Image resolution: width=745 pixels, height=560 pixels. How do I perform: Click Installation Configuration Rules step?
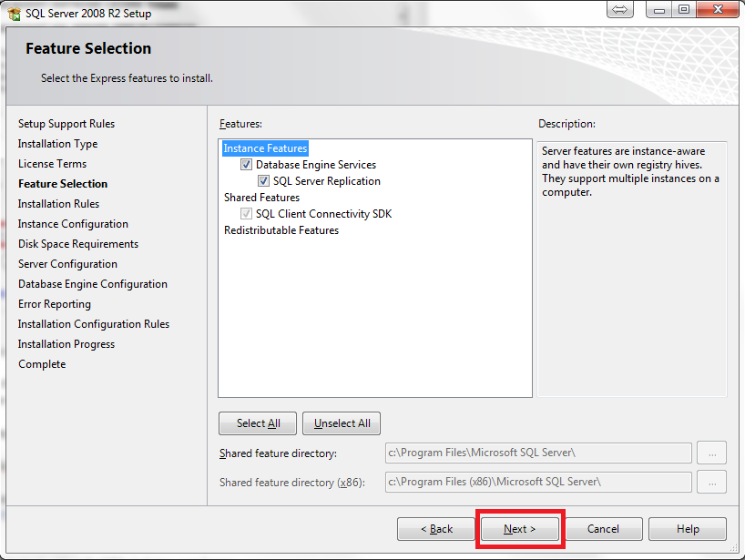coord(94,324)
